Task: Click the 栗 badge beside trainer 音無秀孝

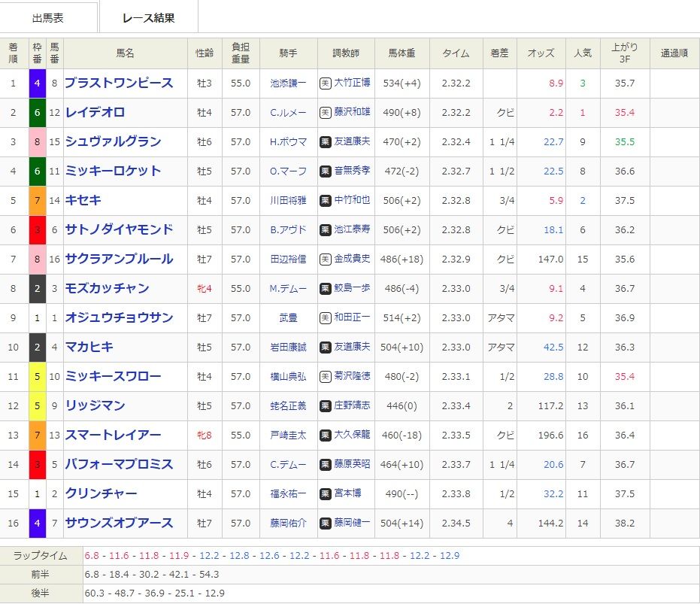Action: (325, 171)
